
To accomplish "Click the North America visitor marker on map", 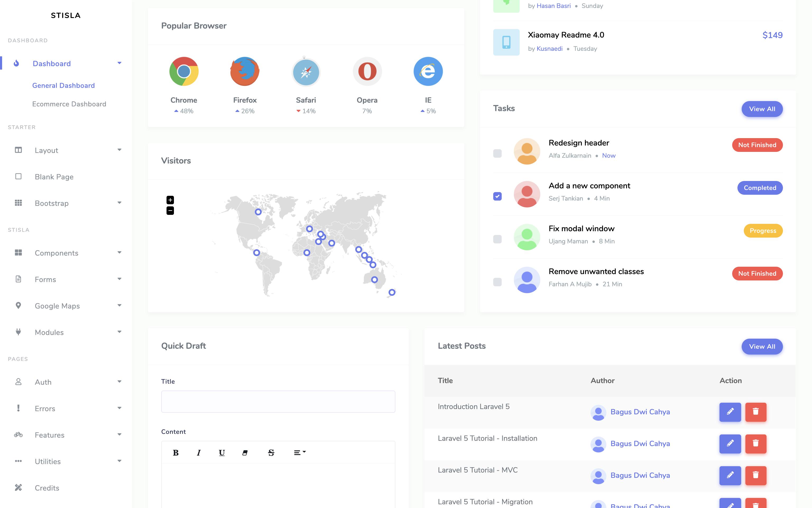I will pyautogui.click(x=258, y=212).
